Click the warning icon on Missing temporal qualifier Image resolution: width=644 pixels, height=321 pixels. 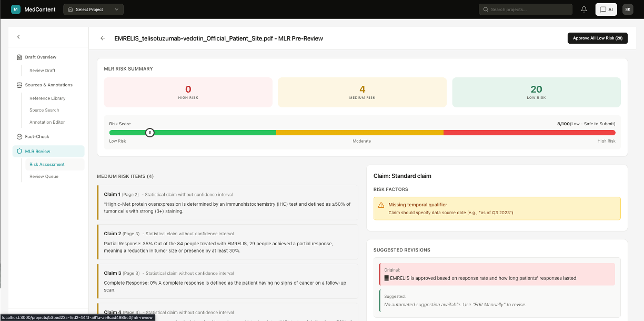(x=380, y=205)
